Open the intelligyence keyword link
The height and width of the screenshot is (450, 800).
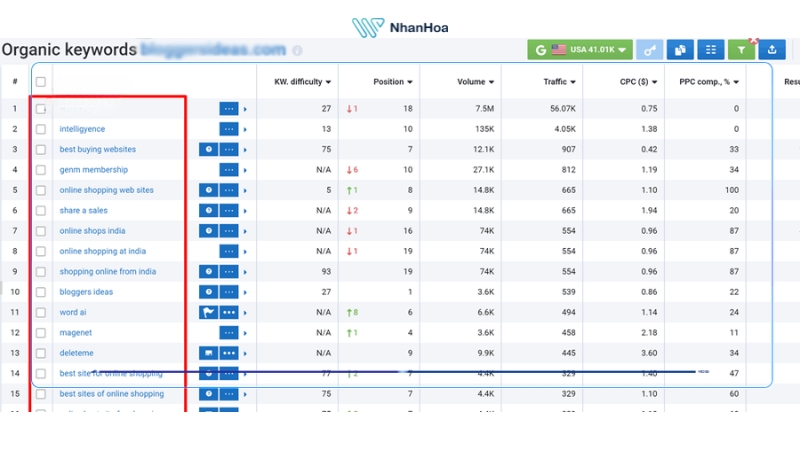pyautogui.click(x=82, y=129)
